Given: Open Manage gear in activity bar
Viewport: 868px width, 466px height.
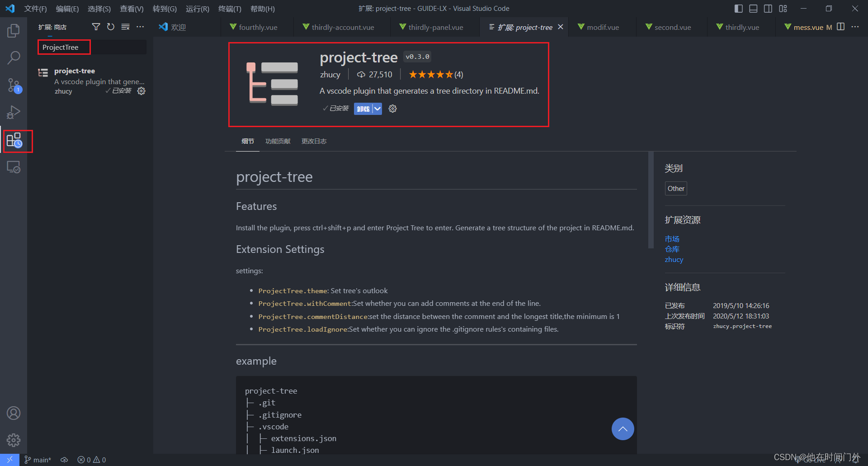Looking at the screenshot, I should [14, 440].
